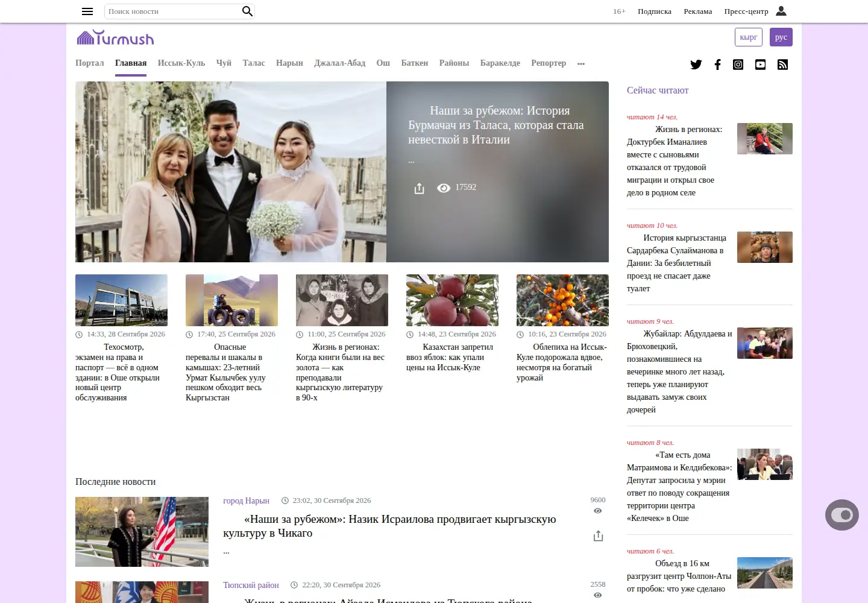Open the featured wedding photo

pyautogui.click(x=231, y=172)
